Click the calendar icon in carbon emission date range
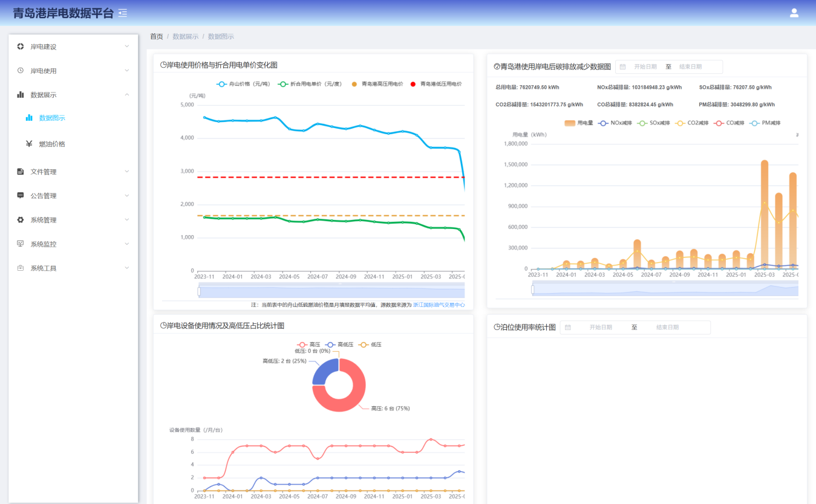This screenshot has width=816, height=504. click(x=622, y=67)
